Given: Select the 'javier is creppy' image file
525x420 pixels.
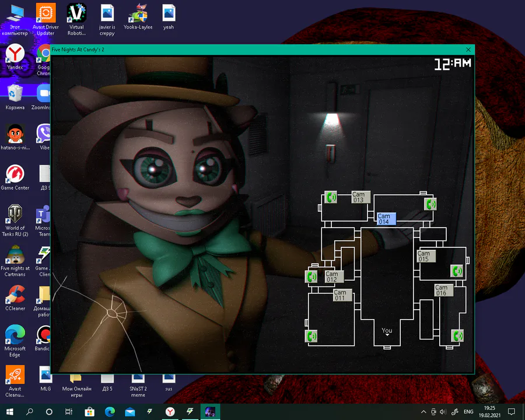Looking at the screenshot, I should click(x=107, y=20).
